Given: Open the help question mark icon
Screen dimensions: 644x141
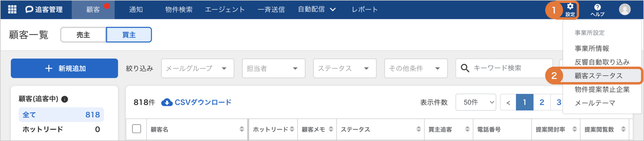Looking at the screenshot, I should (x=597, y=7).
